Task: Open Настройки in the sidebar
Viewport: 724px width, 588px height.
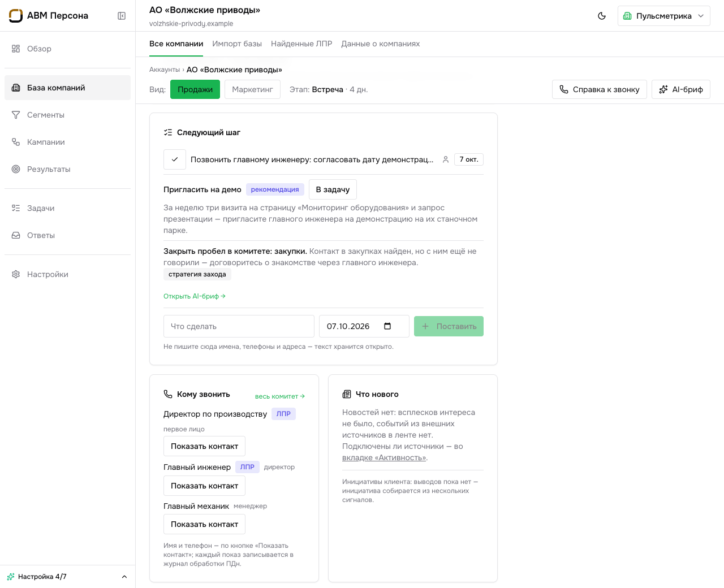Action: (x=67, y=274)
